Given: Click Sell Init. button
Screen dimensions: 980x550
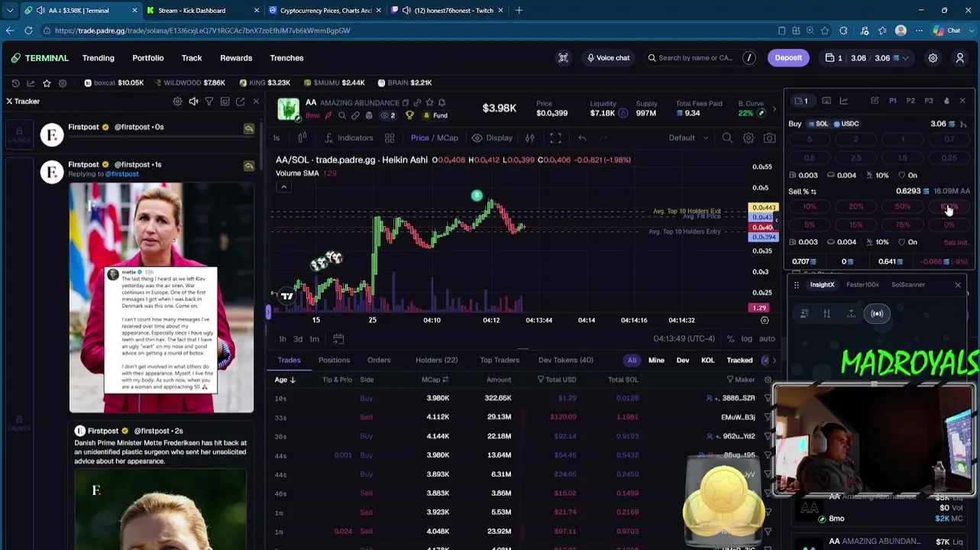Looking at the screenshot, I should [956, 242].
